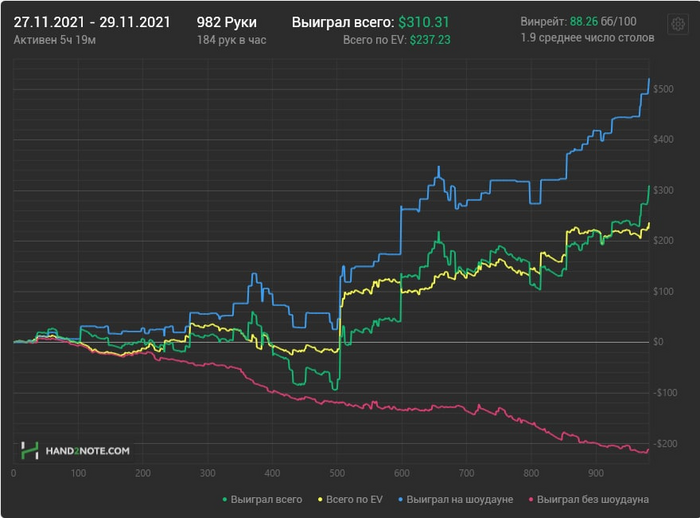Click the '-$200' y-axis label
The image size is (700, 518).
coord(665,444)
